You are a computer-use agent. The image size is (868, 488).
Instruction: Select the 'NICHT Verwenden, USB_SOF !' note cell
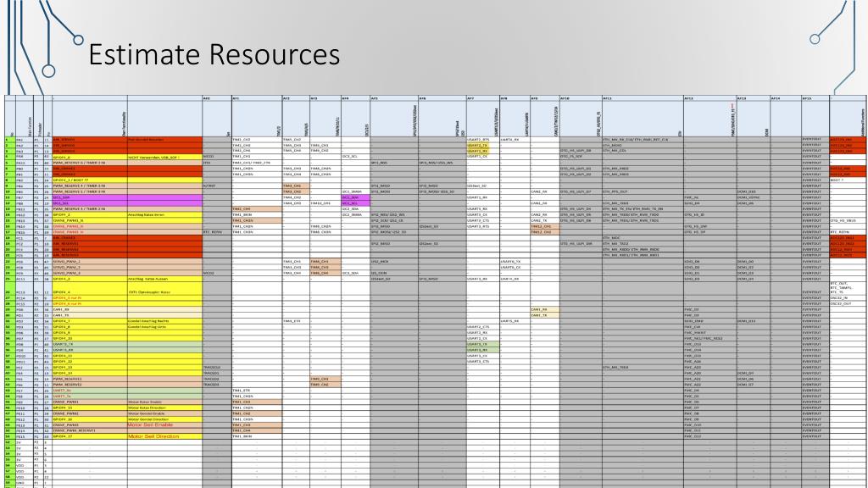(165, 157)
